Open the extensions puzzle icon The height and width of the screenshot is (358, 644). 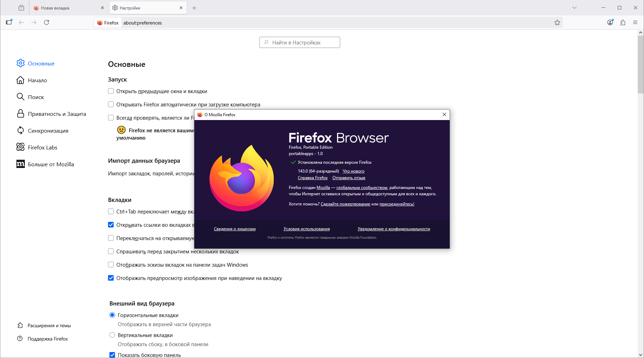[x=623, y=22]
